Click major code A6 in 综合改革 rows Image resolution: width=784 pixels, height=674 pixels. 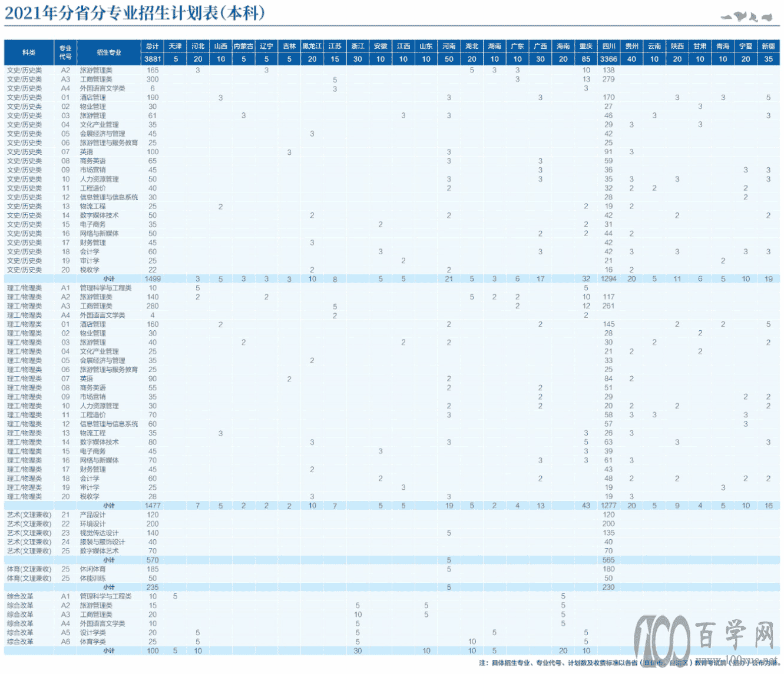point(65,642)
